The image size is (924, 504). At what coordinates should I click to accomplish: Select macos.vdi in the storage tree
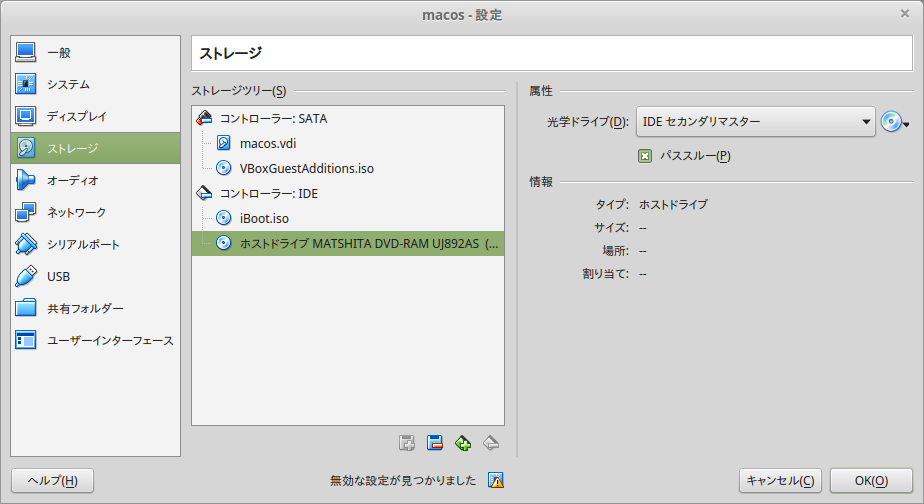point(348,143)
